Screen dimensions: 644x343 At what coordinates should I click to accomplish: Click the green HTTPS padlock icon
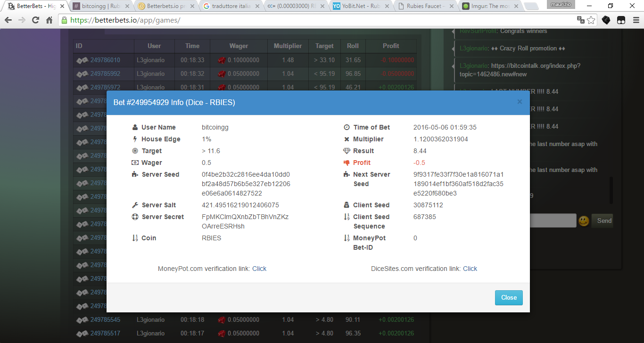[x=65, y=20]
